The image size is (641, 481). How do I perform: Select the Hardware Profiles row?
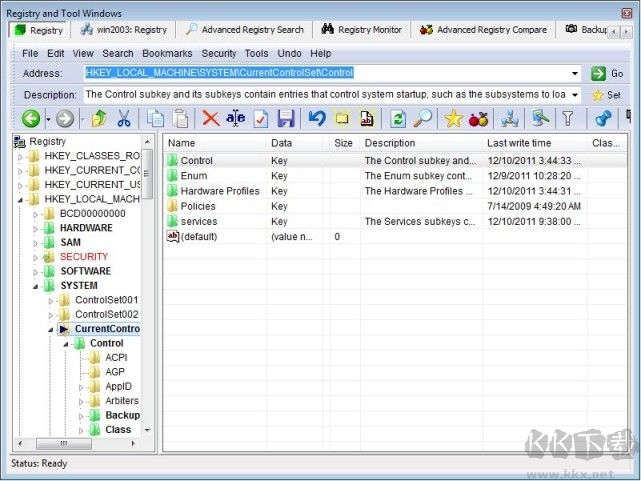[x=394, y=191]
